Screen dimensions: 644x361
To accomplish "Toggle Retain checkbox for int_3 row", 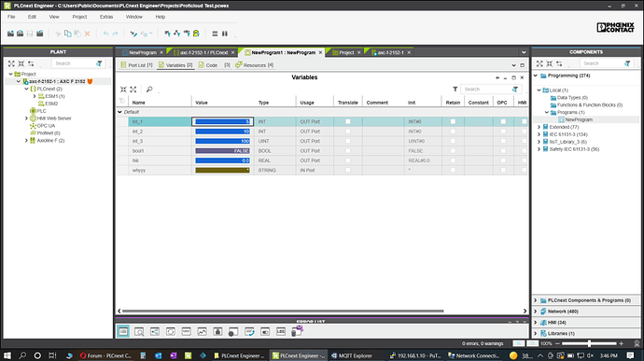I will [453, 141].
